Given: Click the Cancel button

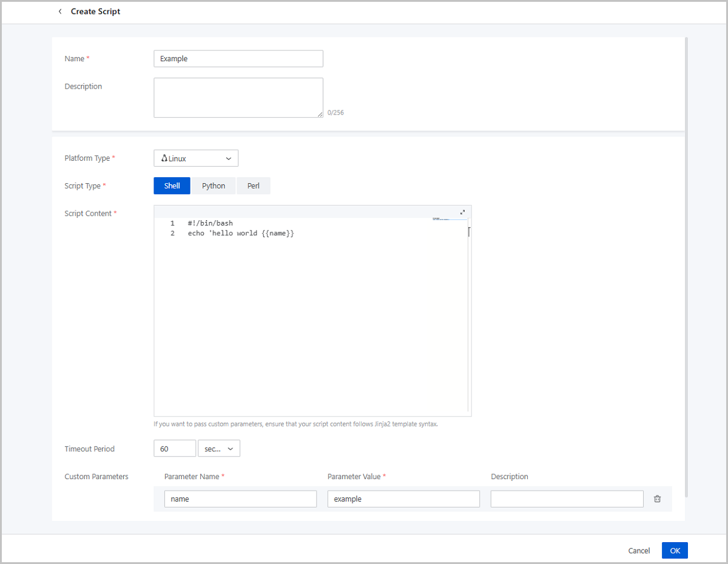Looking at the screenshot, I should [x=639, y=550].
